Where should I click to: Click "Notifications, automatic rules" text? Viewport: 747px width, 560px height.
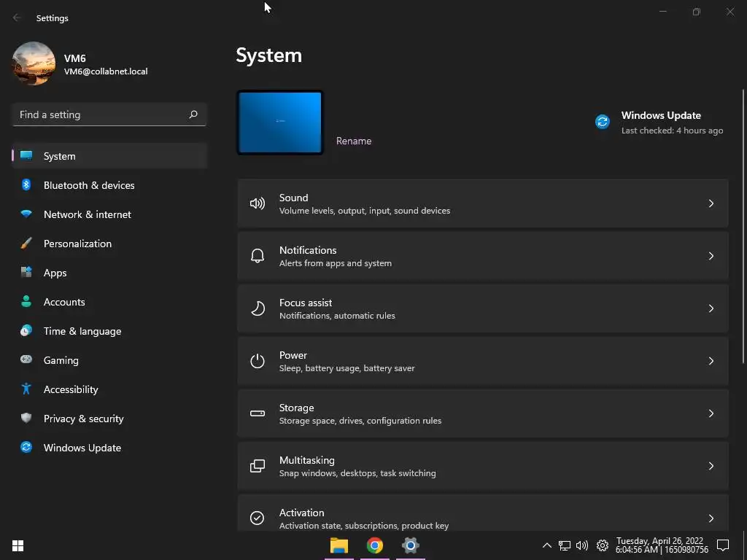(337, 315)
